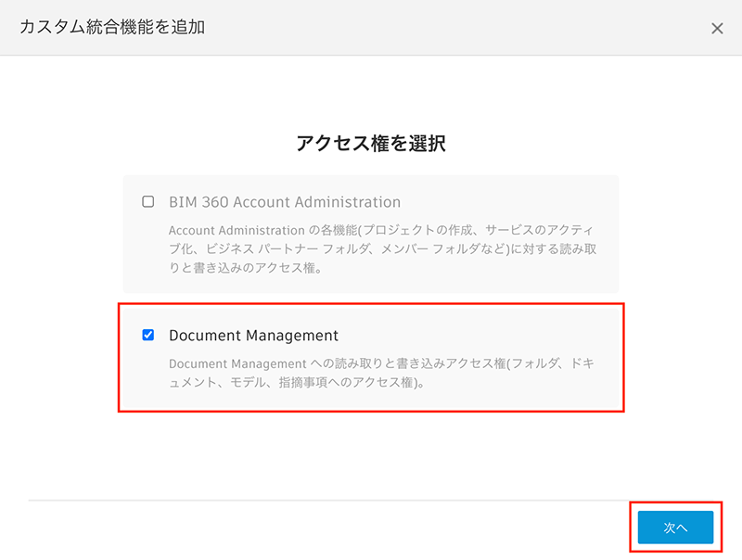The height and width of the screenshot is (560, 742).
Task: Select the Document Management label text
Action: 253,336
